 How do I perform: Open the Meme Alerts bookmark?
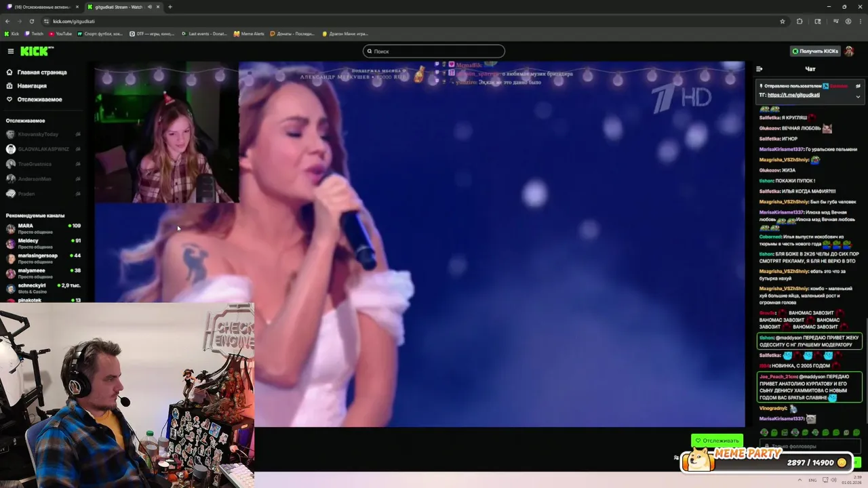pos(249,33)
